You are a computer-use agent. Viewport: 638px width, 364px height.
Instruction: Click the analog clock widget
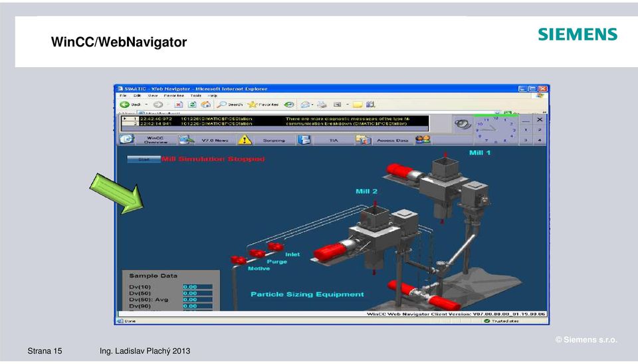tap(496, 130)
